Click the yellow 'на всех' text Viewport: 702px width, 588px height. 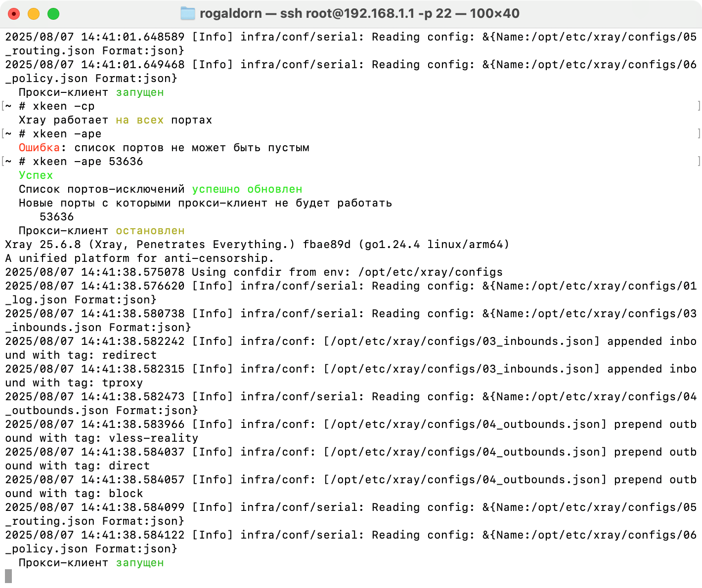139,120
